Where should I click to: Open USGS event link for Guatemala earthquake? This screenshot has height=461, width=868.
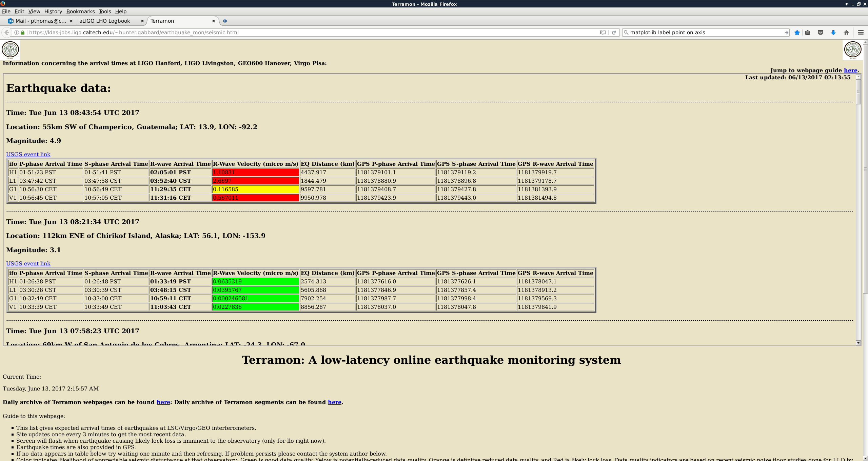tap(28, 154)
